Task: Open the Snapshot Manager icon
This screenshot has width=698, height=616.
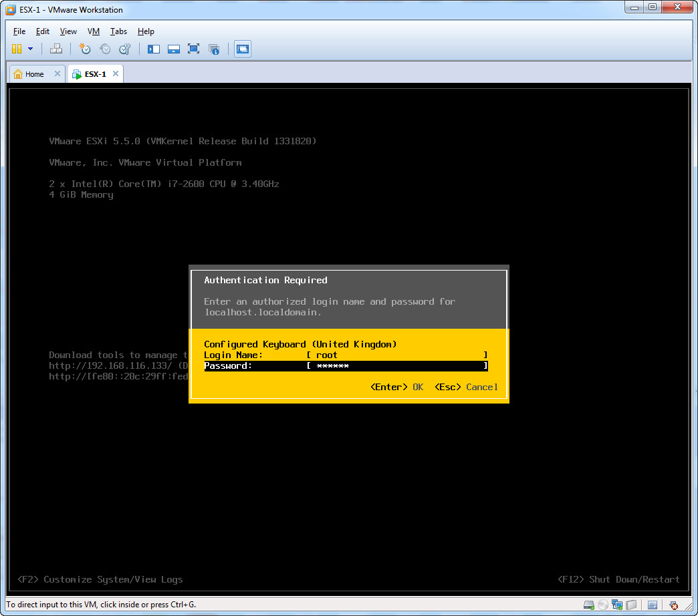Action: tap(125, 49)
